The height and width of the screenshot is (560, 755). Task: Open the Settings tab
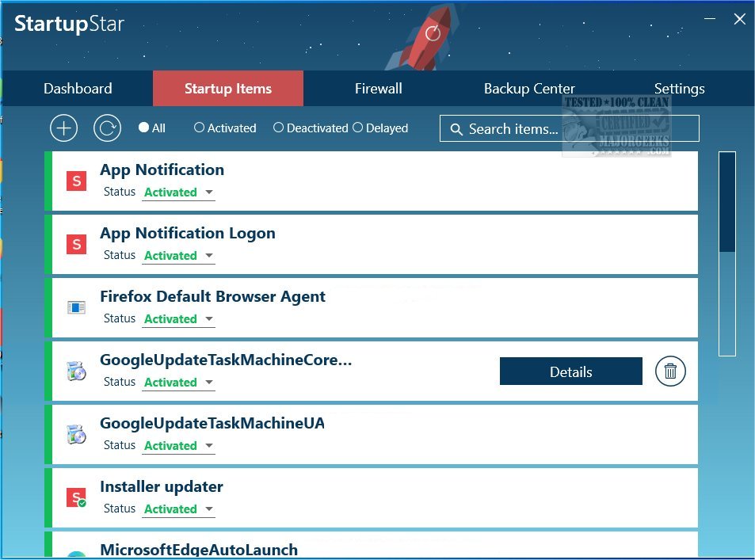680,89
